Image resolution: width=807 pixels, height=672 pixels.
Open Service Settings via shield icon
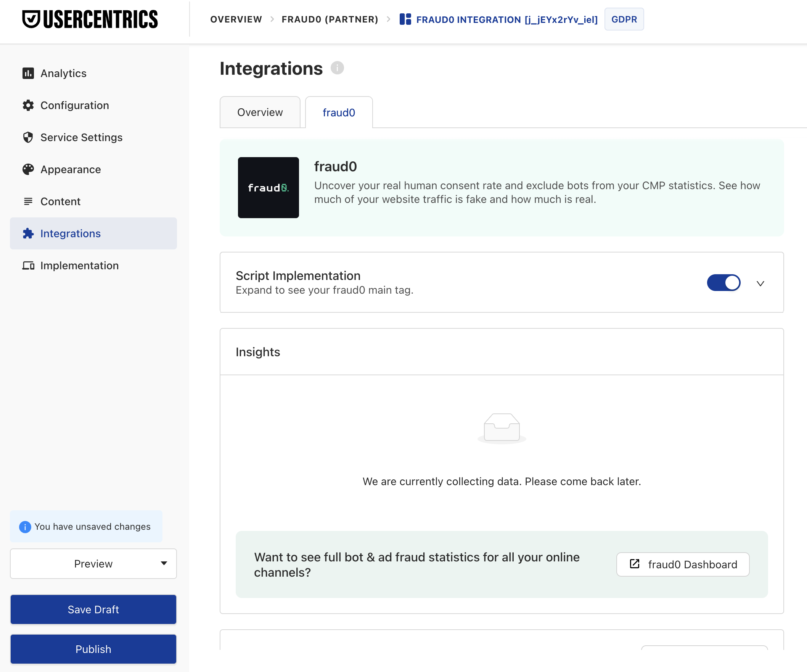pyautogui.click(x=28, y=137)
